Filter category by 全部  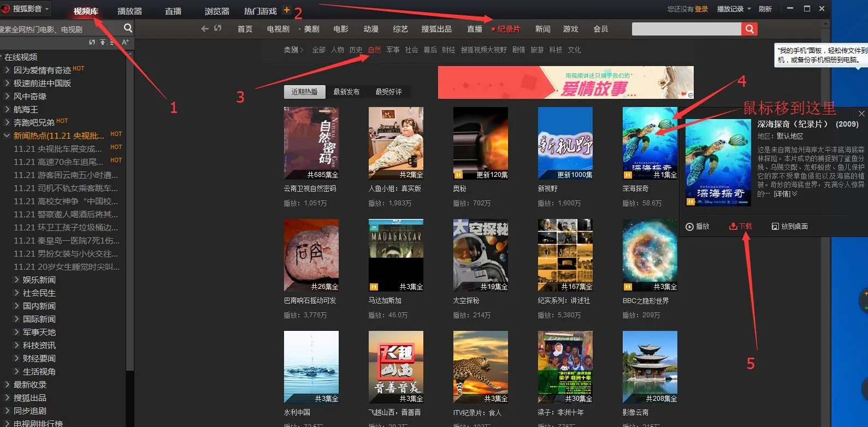(318, 50)
